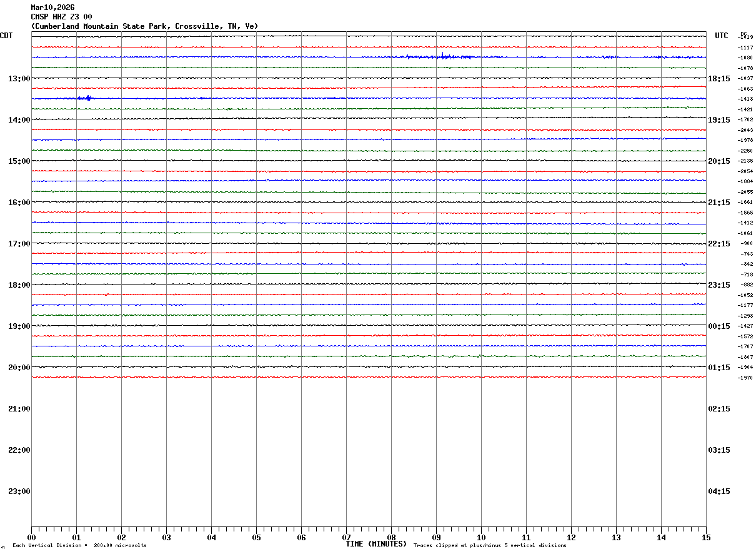Click the DC offset value -1061
The height and width of the screenshot is (554, 756).
pos(746,233)
